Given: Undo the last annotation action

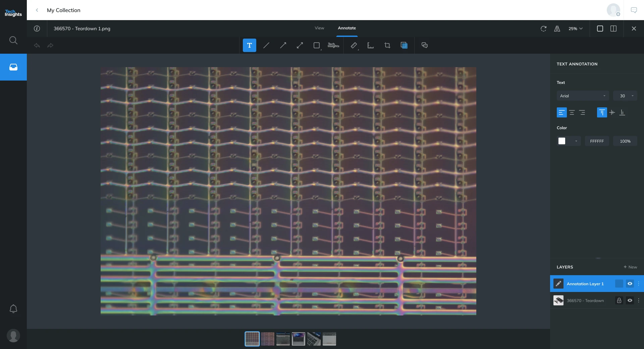Looking at the screenshot, I should click(x=37, y=46).
